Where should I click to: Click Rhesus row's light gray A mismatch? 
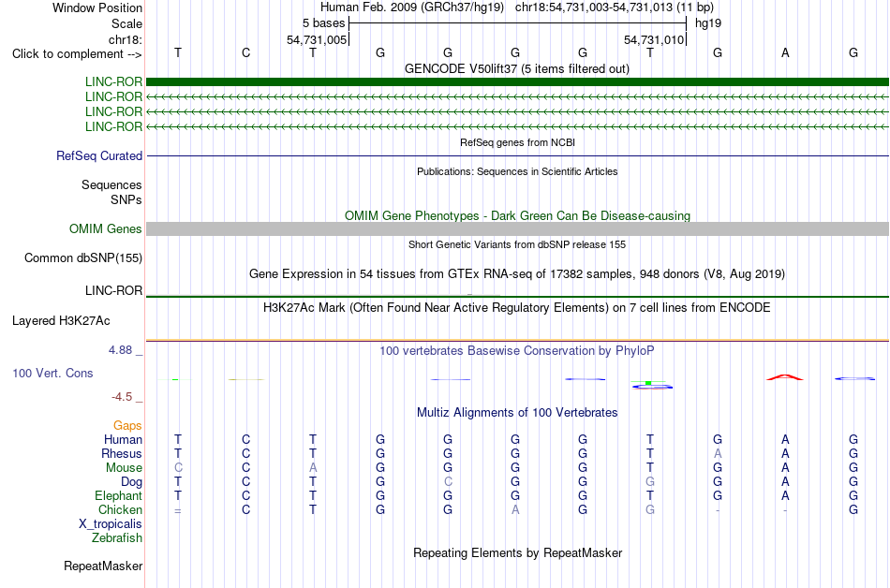718,453
